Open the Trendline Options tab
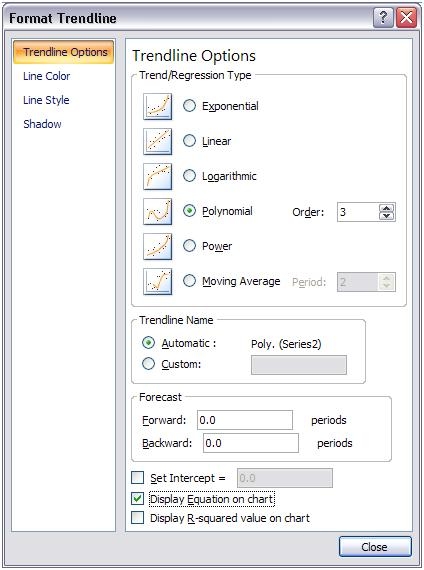This screenshot has width=424, height=570. (64, 52)
